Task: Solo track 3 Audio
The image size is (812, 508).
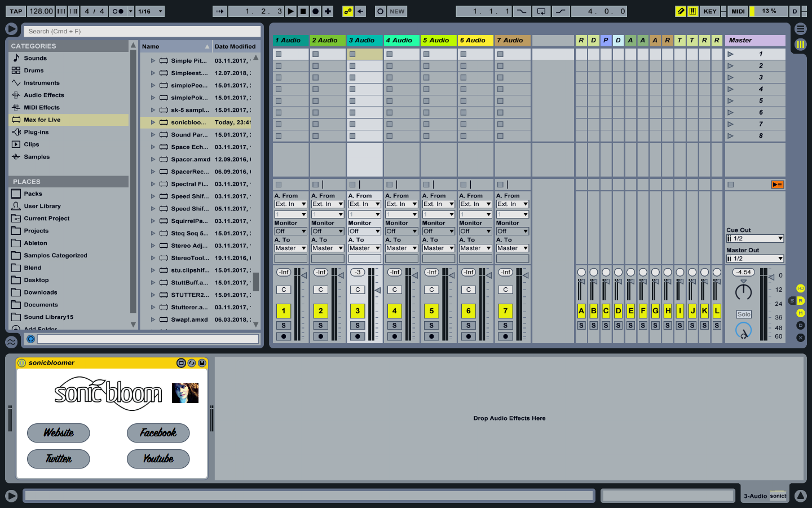Action: pyautogui.click(x=358, y=326)
